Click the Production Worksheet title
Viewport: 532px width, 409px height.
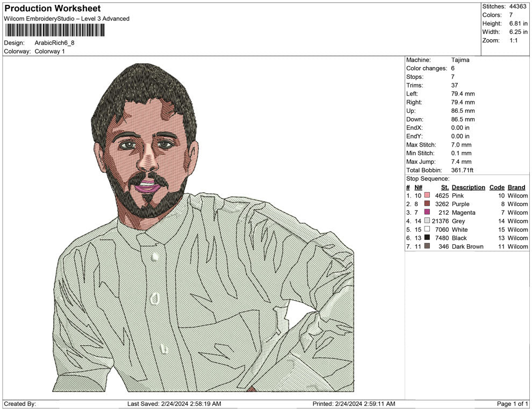[52, 9]
